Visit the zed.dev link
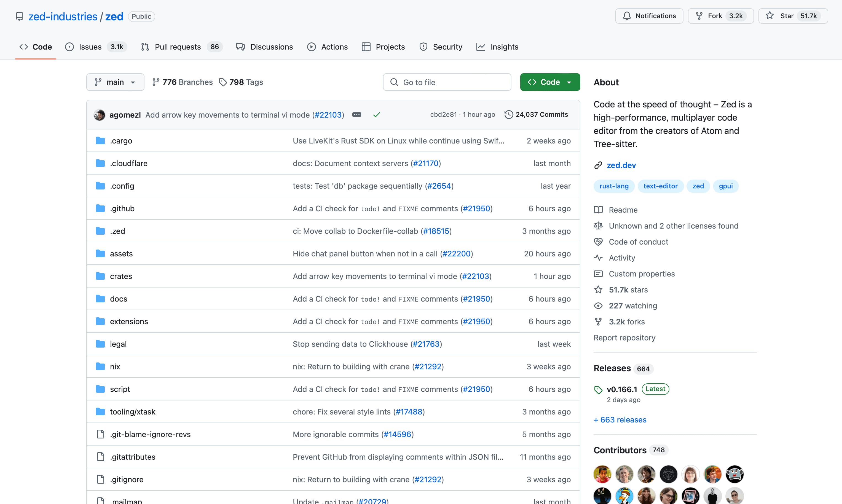 coord(621,165)
